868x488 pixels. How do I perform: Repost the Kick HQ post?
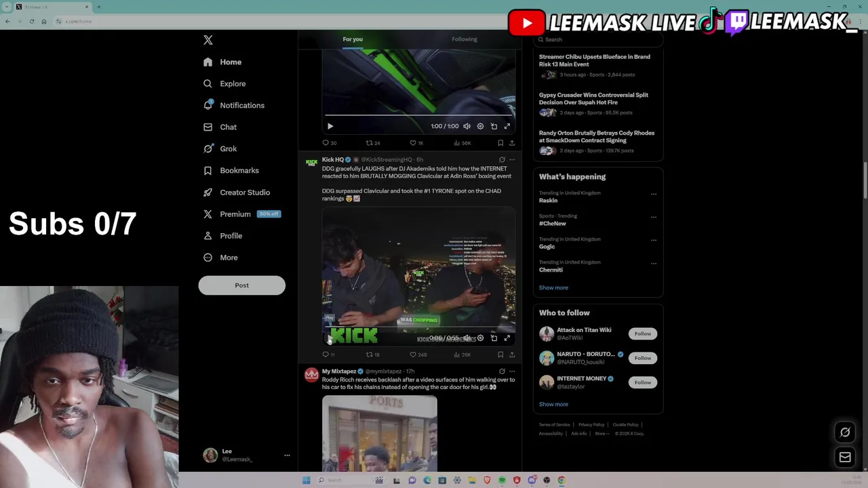(373, 354)
